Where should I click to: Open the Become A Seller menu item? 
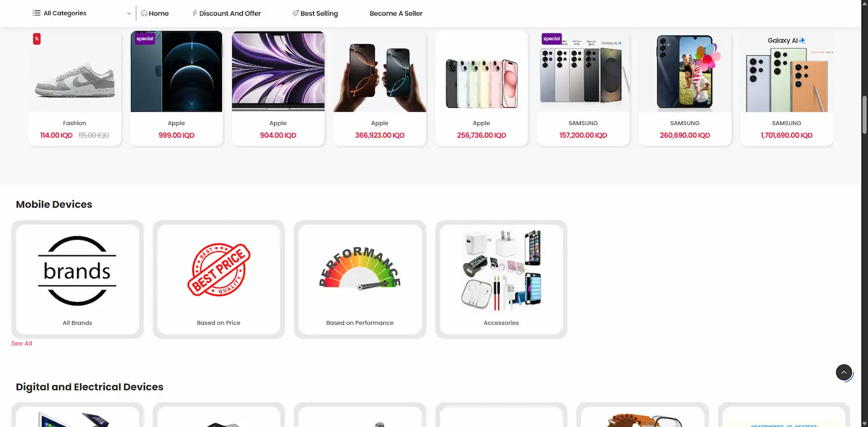click(396, 13)
